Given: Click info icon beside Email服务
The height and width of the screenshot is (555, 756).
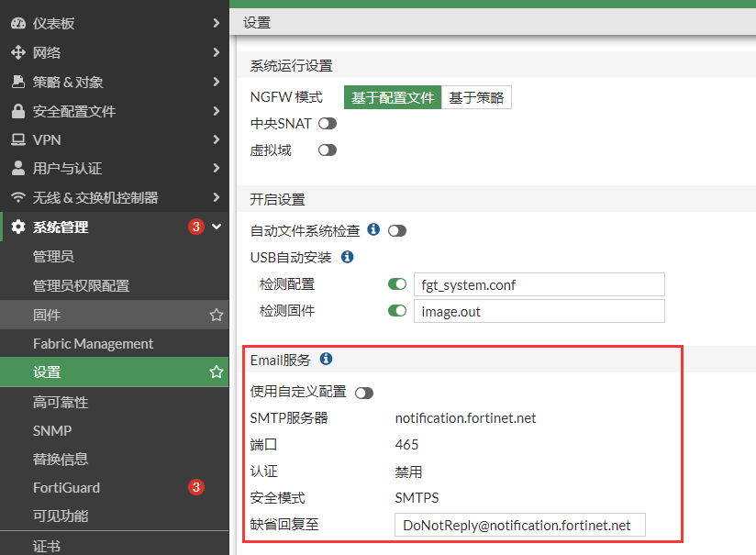Looking at the screenshot, I should coord(326,360).
